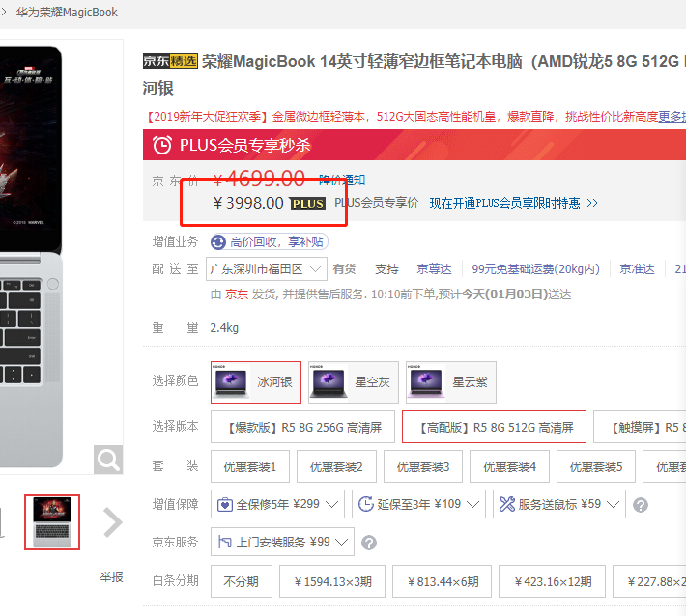The width and height of the screenshot is (686, 616).
Task: Select ¥423.16×12期 installment
Action: 552,581
